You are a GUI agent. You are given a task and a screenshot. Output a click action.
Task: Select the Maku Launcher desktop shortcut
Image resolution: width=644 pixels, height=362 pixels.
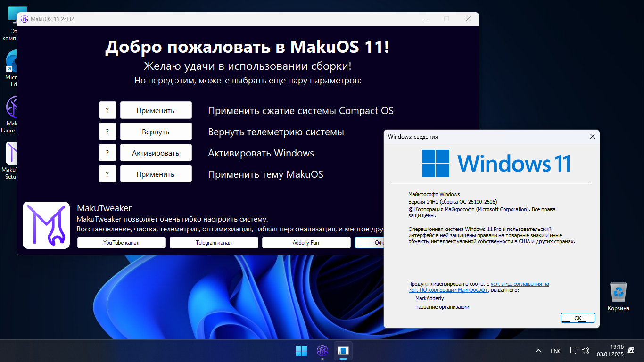tap(9, 115)
